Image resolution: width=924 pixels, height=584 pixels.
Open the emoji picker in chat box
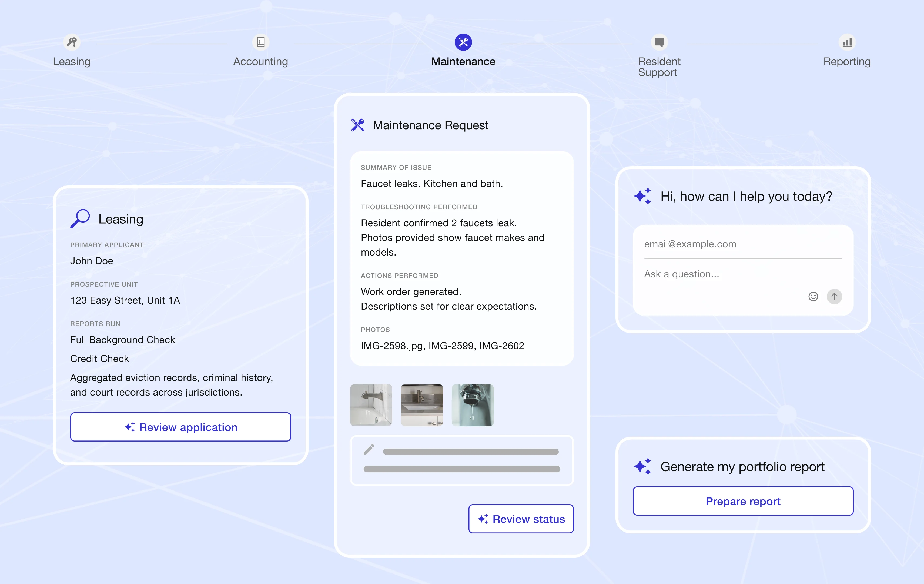(813, 296)
